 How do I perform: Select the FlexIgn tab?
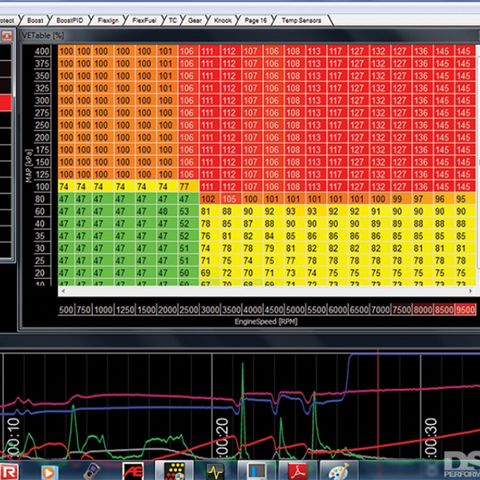(x=108, y=20)
